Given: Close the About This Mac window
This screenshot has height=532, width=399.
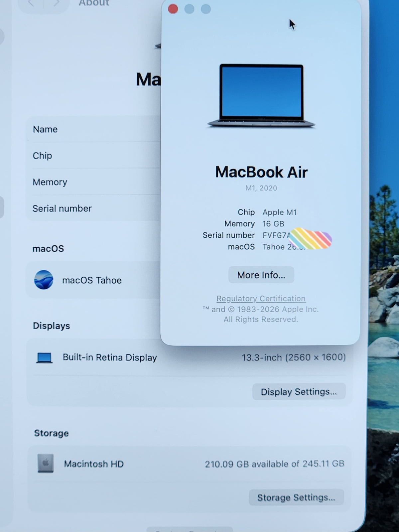Looking at the screenshot, I should point(173,9).
